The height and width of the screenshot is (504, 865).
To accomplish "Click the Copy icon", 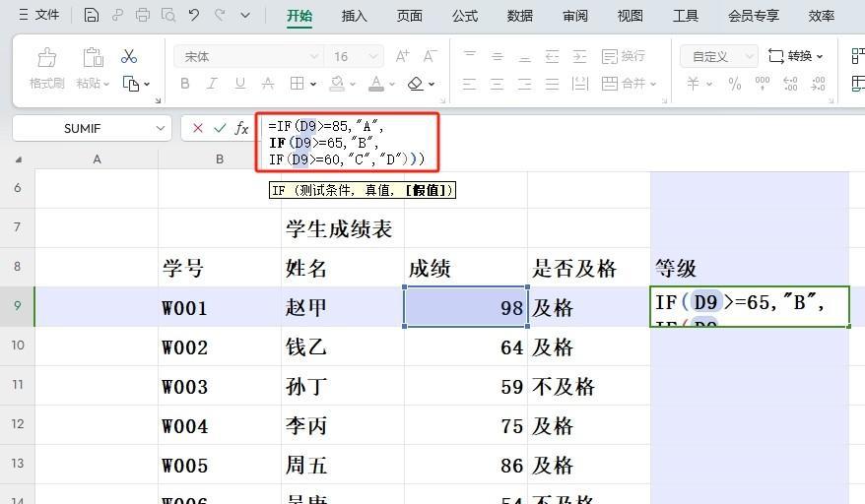I will click(x=131, y=84).
